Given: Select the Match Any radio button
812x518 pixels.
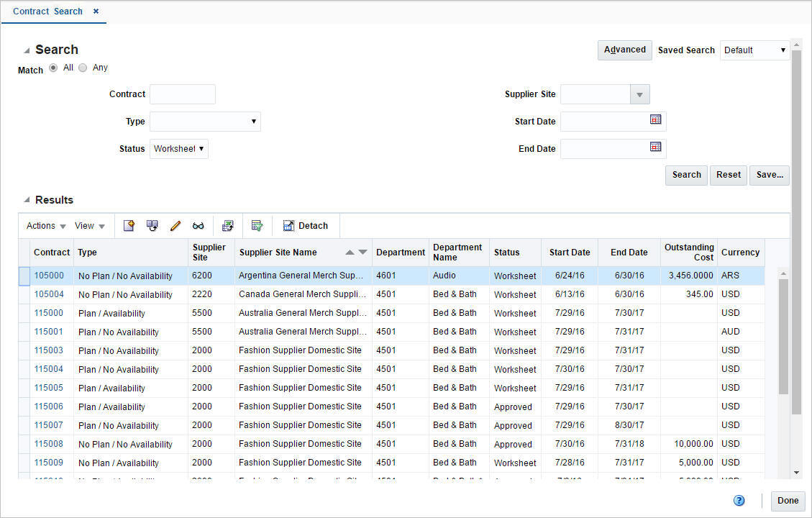Looking at the screenshot, I should (x=83, y=67).
